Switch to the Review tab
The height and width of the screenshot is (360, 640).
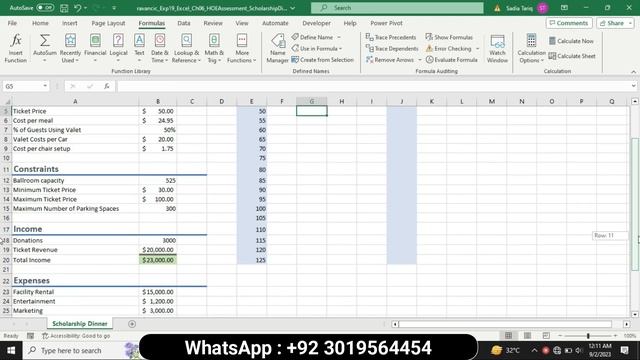click(213, 23)
